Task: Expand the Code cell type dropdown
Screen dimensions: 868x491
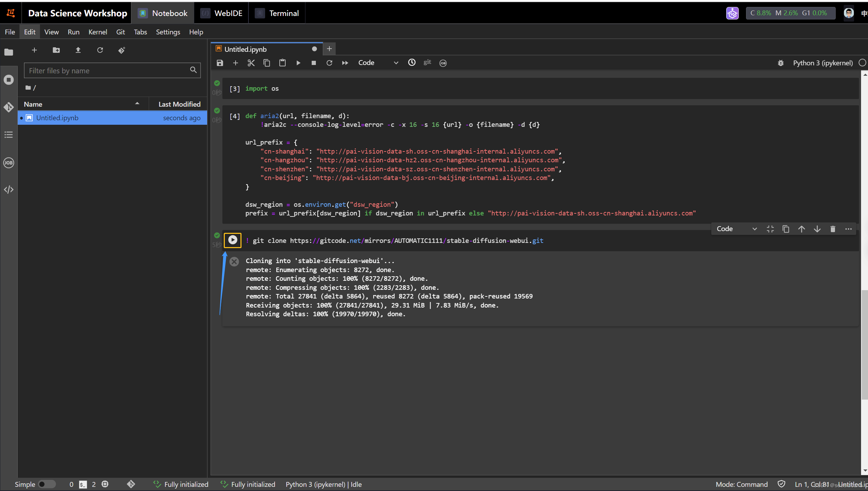Action: pyautogui.click(x=736, y=228)
